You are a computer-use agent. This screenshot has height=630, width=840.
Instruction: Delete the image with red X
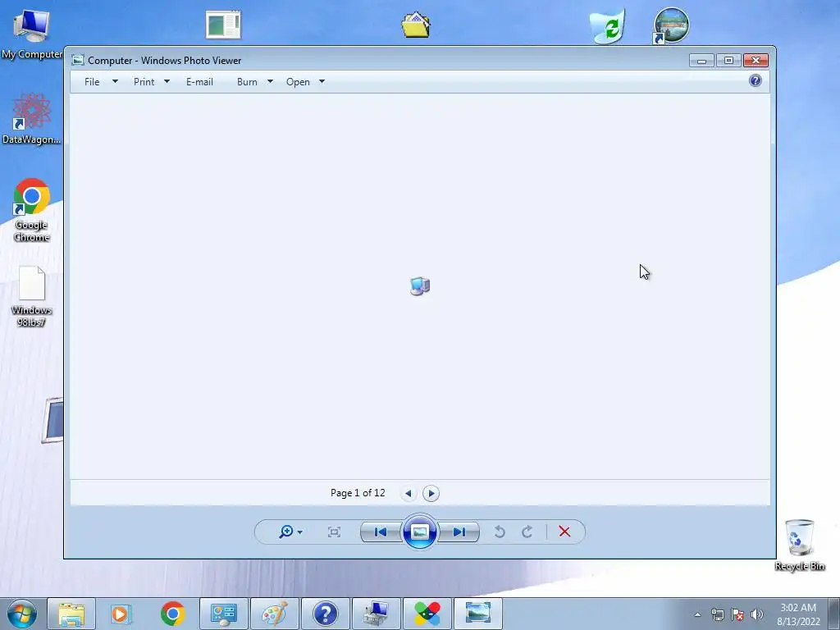pyautogui.click(x=564, y=532)
